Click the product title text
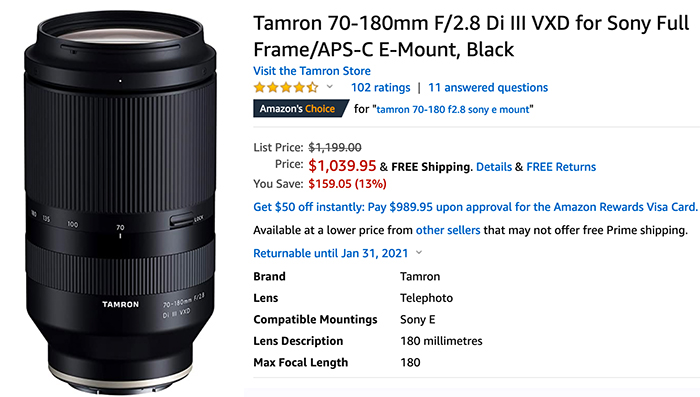Screen dimensions: 700x397 (471, 36)
